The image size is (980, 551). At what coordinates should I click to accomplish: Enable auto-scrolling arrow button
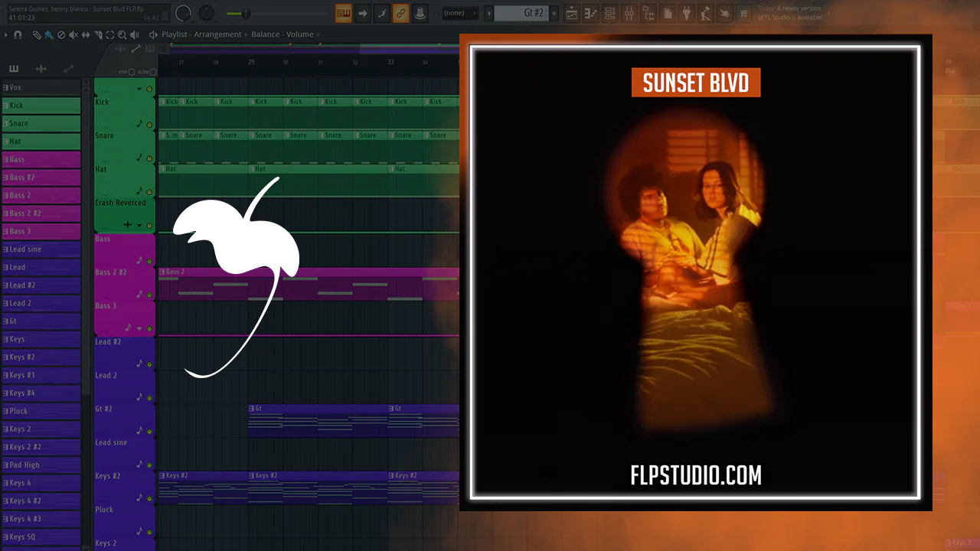tap(363, 13)
